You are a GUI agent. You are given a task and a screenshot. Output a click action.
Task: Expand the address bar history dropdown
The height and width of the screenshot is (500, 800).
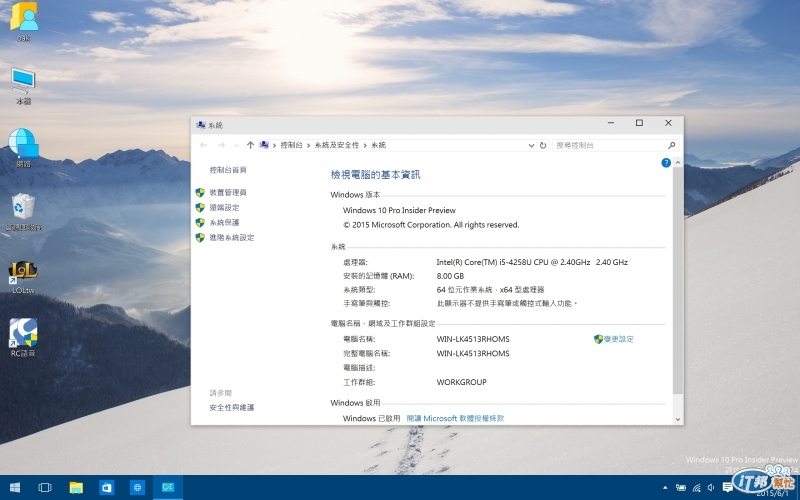pyautogui.click(x=531, y=145)
